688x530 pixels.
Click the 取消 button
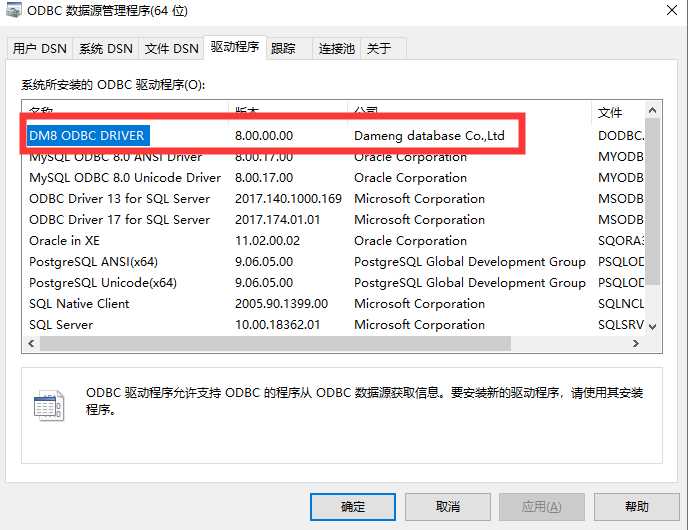click(448, 507)
